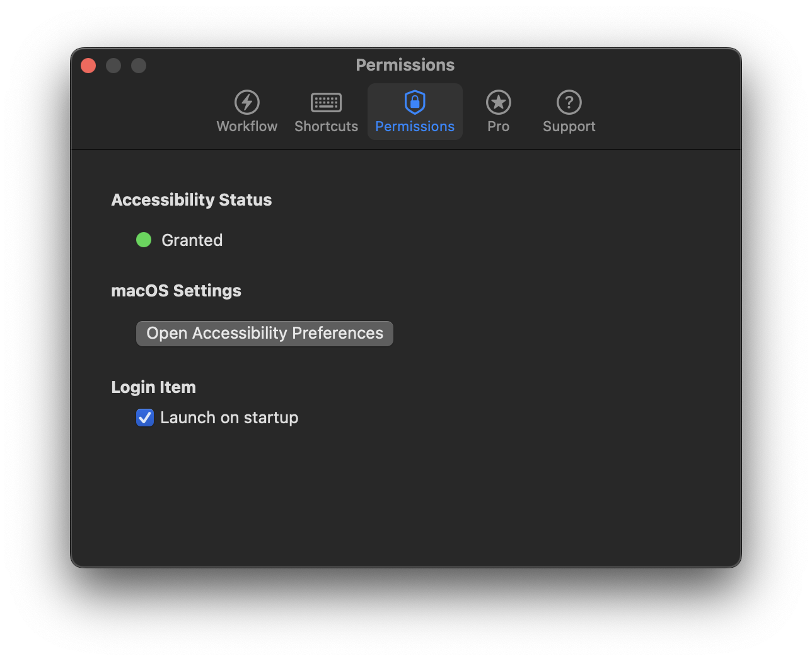Screen dimensions: 812x661
Task: Select the Permissions tab label
Action: 415,127
